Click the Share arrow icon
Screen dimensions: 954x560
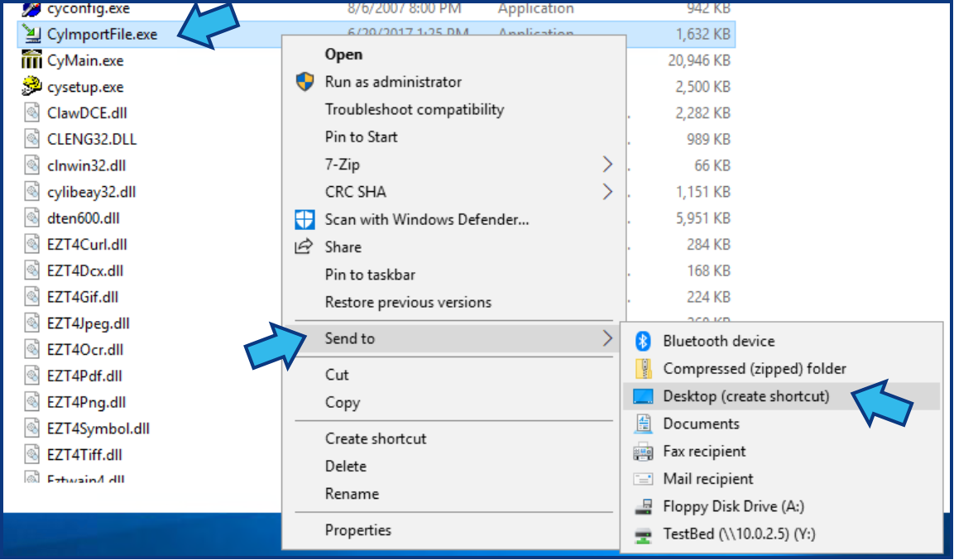304,246
